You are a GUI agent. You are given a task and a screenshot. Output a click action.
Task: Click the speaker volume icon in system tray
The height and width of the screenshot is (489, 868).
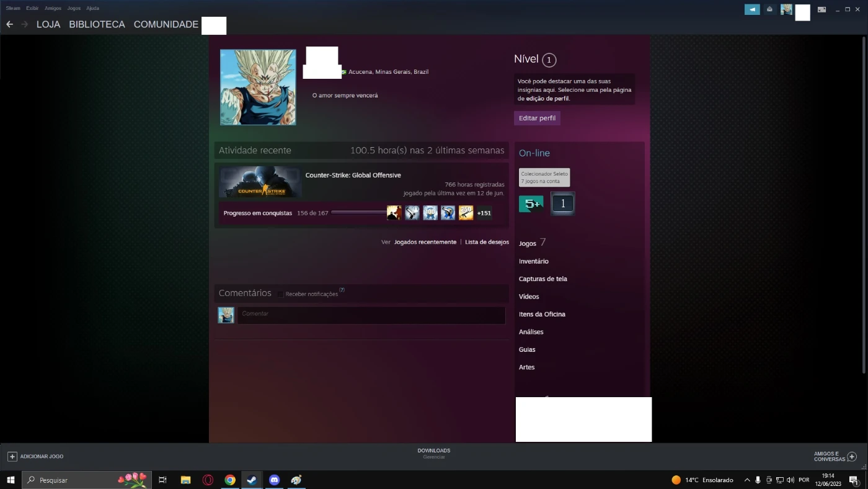pos(790,480)
